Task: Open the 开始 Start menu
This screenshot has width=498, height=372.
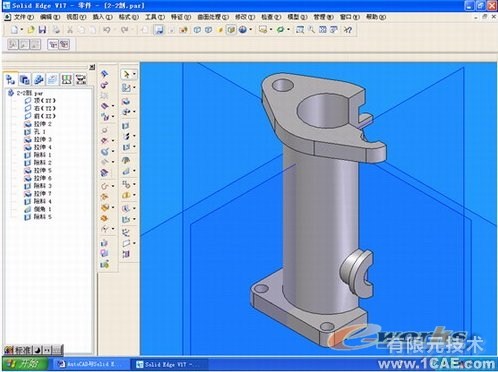Action: pos(24,364)
